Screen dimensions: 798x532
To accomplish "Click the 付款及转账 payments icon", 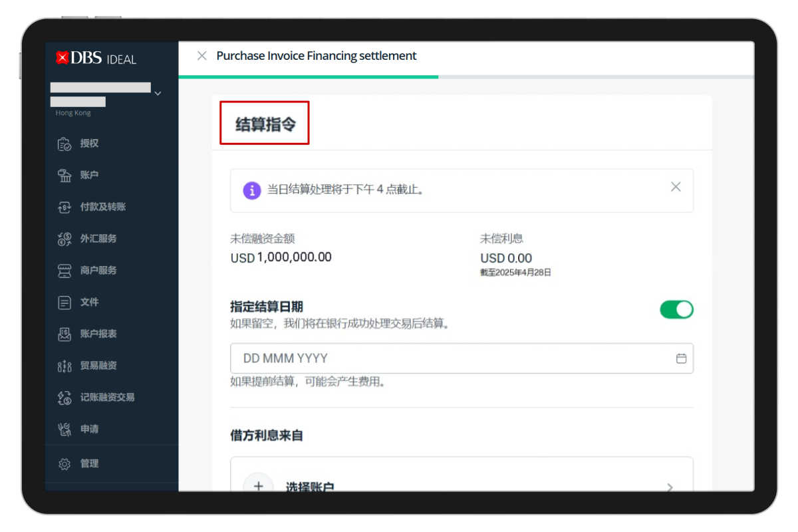I will (65, 207).
